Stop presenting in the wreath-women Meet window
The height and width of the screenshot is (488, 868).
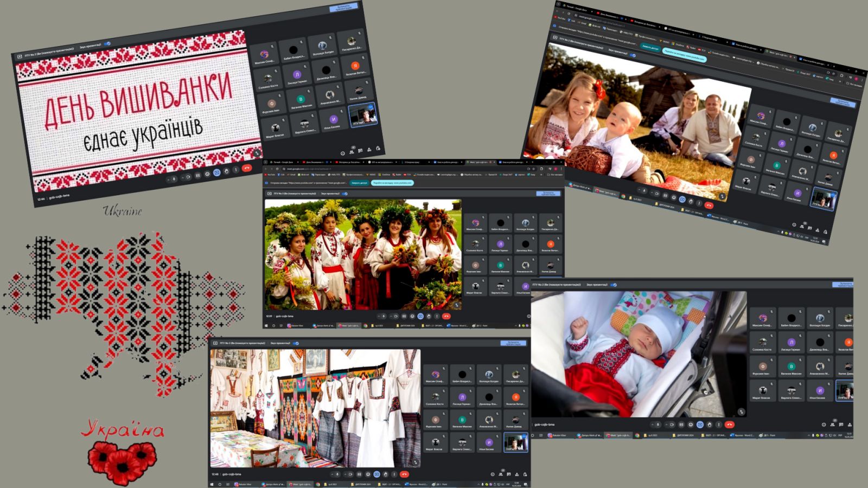point(548,194)
